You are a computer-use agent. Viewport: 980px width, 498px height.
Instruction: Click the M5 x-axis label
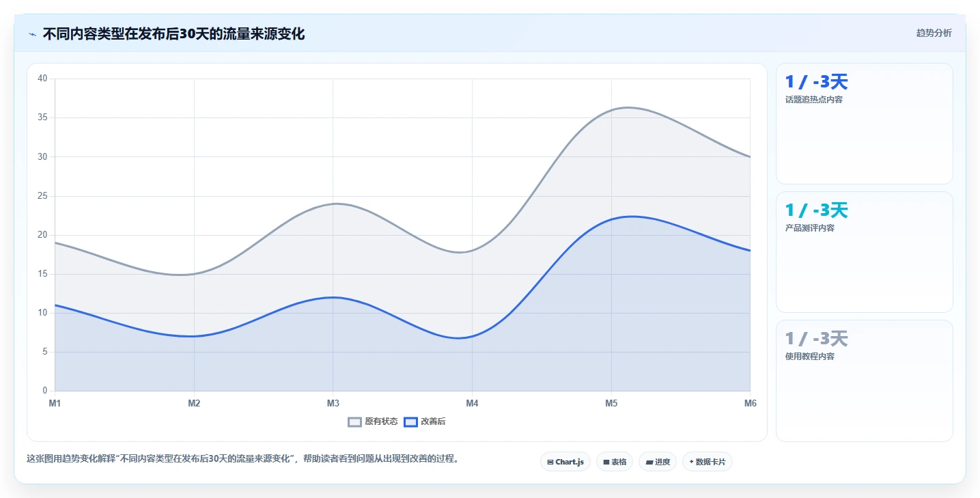(x=611, y=403)
